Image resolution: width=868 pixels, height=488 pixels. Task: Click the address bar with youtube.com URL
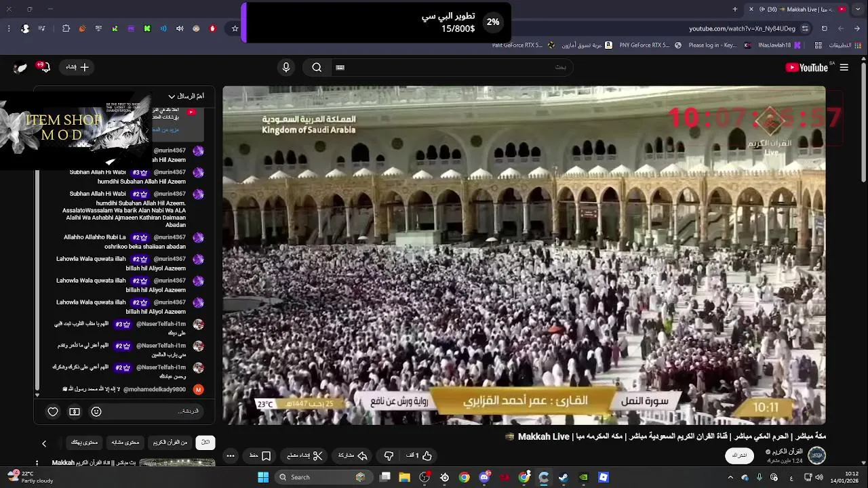pyautogui.click(x=743, y=28)
